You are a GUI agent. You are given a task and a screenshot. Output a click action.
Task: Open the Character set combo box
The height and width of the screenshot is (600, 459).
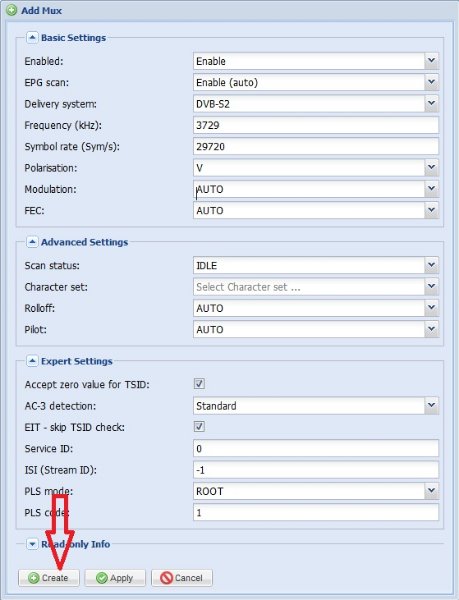[316, 287]
